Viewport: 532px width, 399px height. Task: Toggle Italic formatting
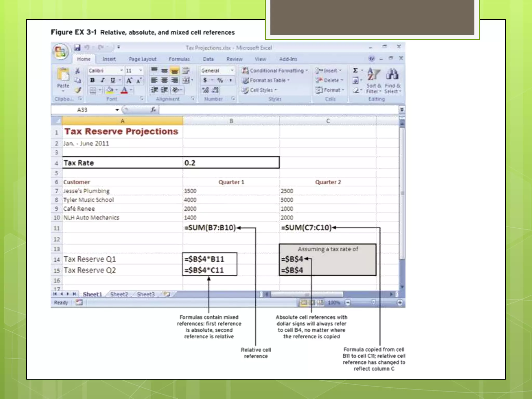[x=103, y=80]
